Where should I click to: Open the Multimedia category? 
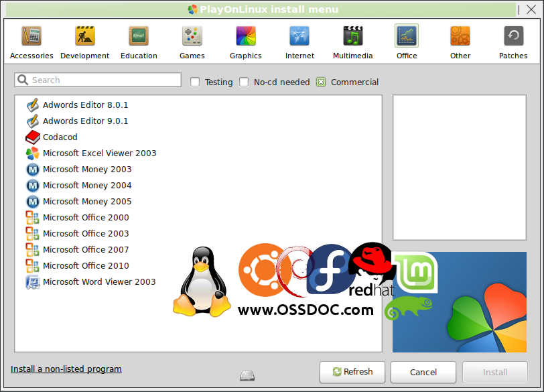(x=353, y=42)
